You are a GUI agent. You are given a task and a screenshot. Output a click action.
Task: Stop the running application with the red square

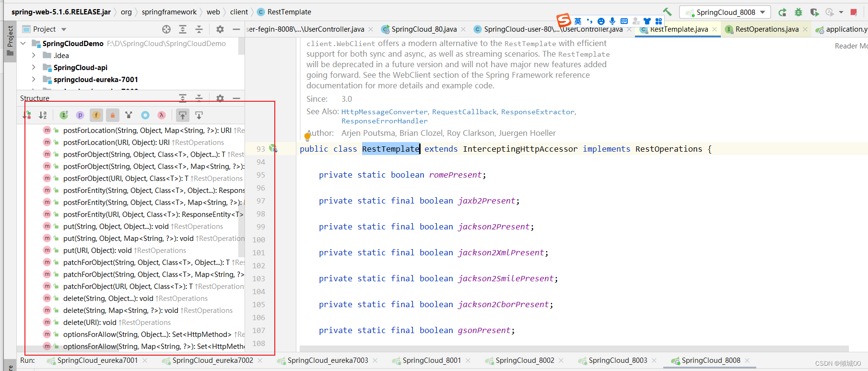(x=854, y=12)
